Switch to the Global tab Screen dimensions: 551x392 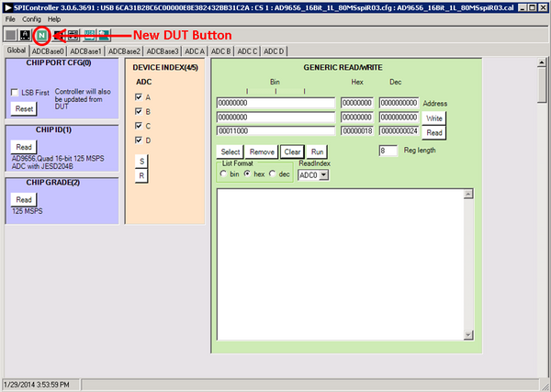point(17,50)
